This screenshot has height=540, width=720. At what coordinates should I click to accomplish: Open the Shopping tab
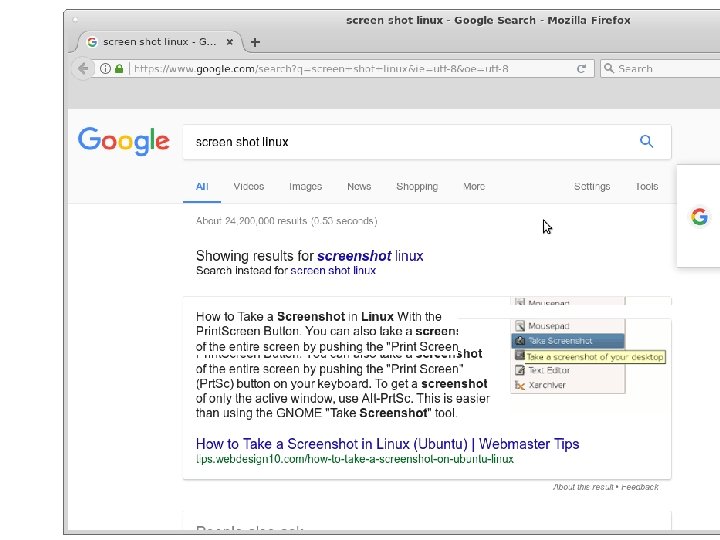point(417,186)
